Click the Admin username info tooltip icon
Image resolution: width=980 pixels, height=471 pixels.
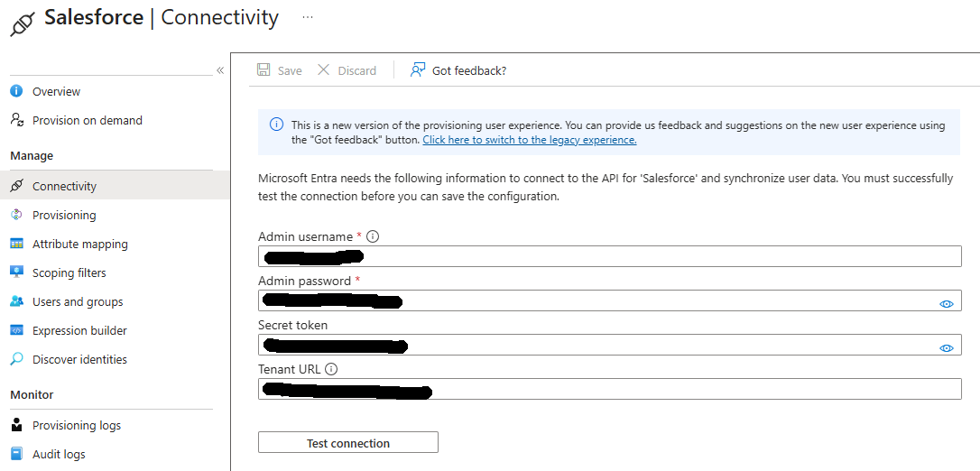coord(373,236)
